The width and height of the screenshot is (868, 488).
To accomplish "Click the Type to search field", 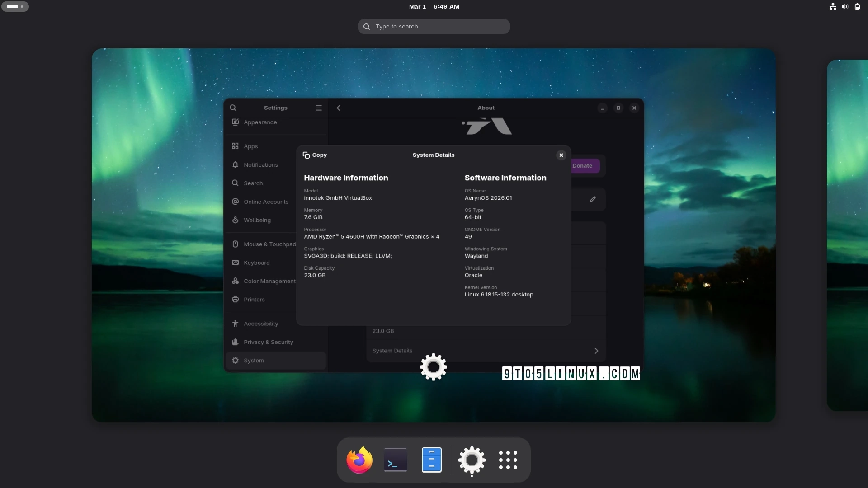I will (433, 26).
